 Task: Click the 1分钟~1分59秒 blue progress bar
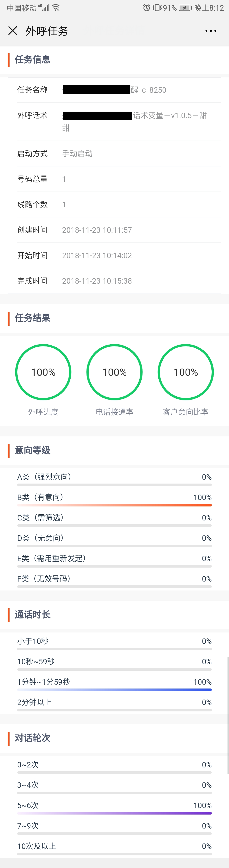[114, 690]
